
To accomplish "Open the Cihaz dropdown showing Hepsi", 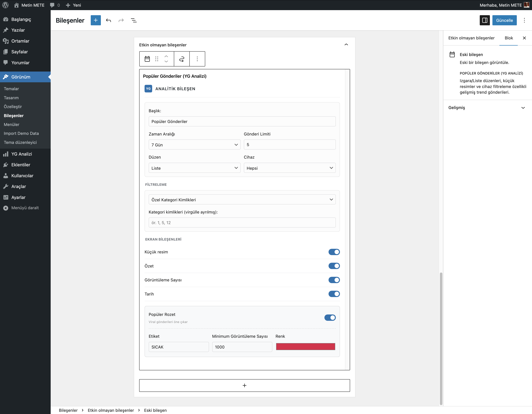I will [290, 168].
